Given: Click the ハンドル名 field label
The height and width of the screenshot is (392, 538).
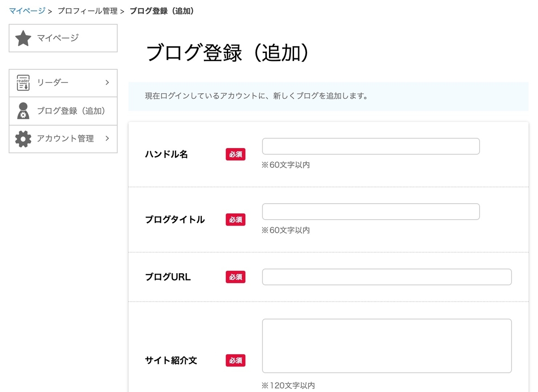Looking at the screenshot, I should click(166, 154).
